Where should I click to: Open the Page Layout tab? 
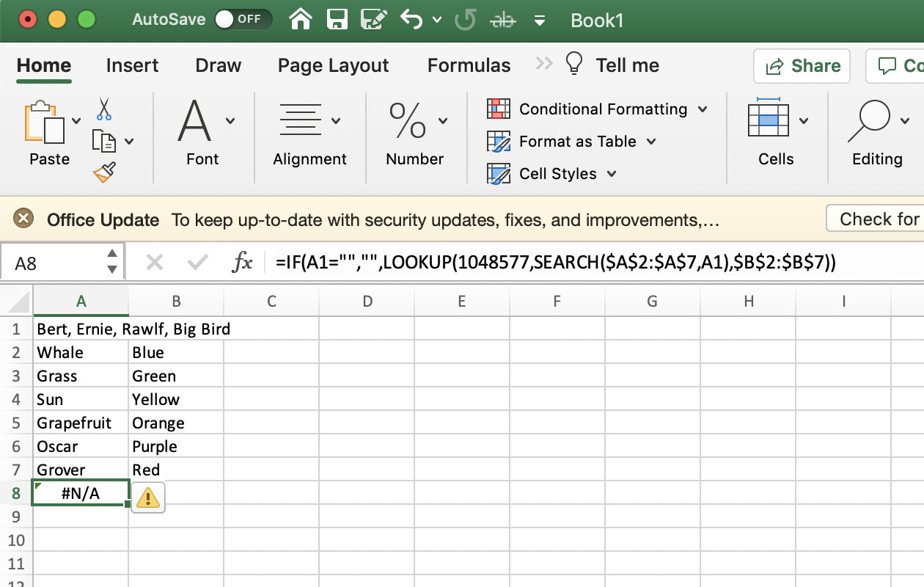pos(333,65)
